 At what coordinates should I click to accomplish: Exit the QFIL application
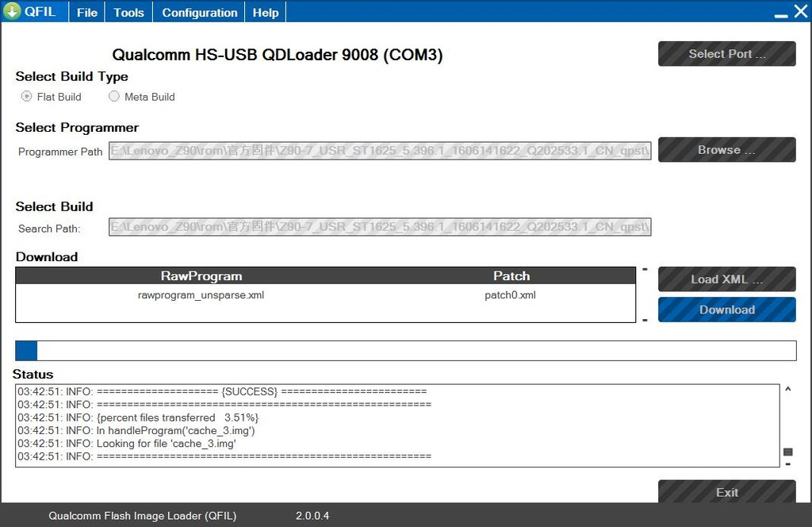click(726, 492)
